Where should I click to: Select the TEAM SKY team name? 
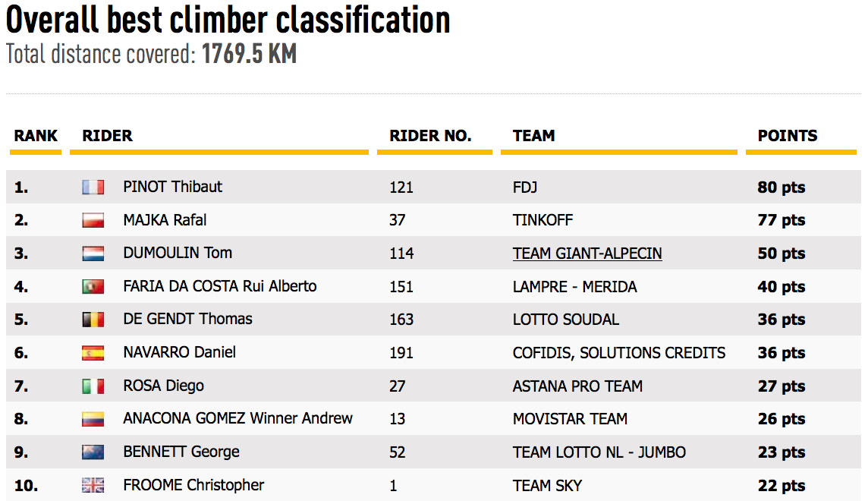click(548, 486)
